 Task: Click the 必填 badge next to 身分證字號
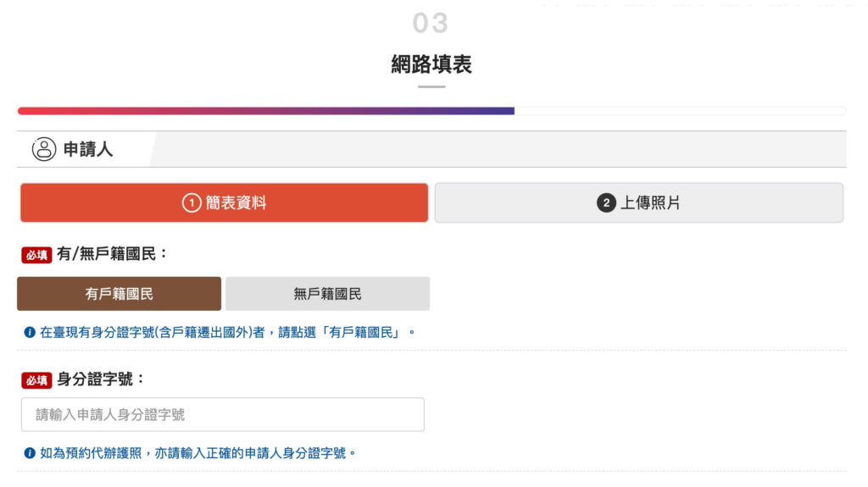37,380
